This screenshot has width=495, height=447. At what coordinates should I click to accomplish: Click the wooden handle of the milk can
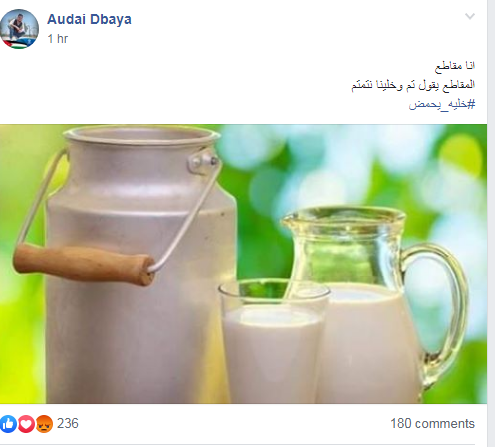[x=84, y=264]
